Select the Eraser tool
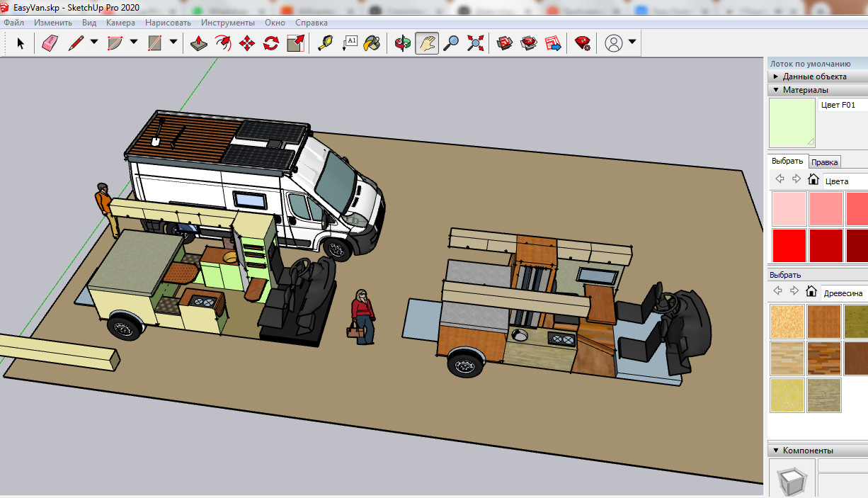Screen dimensions: 868x498 50,43
